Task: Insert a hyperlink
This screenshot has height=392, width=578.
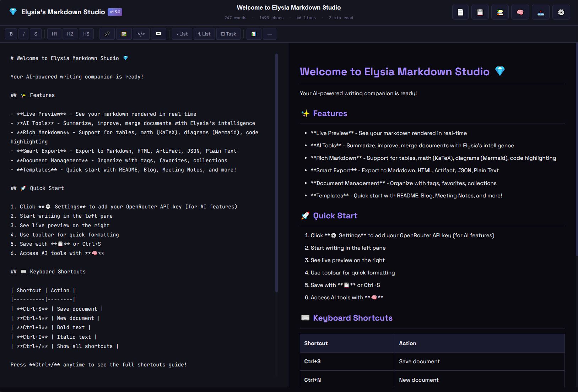Action: 107,34
